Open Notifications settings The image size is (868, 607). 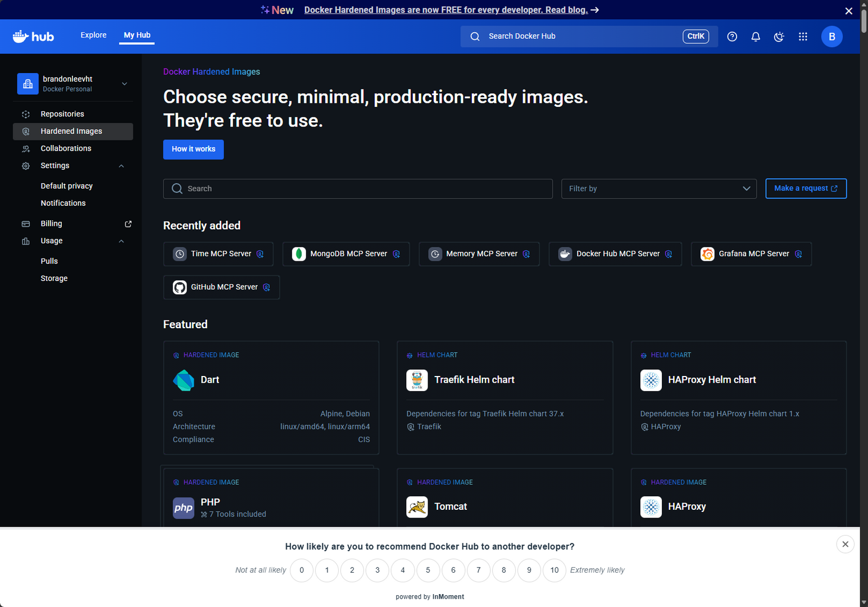[63, 203]
